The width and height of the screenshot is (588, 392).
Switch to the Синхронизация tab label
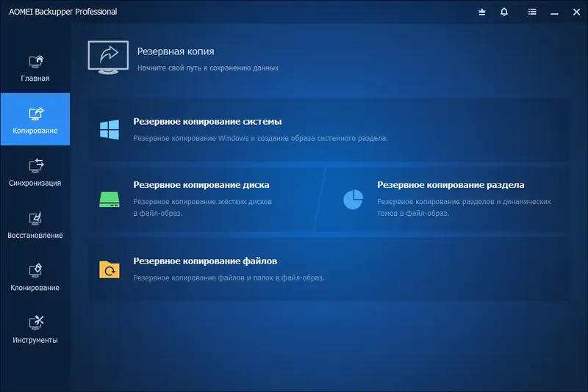click(35, 183)
